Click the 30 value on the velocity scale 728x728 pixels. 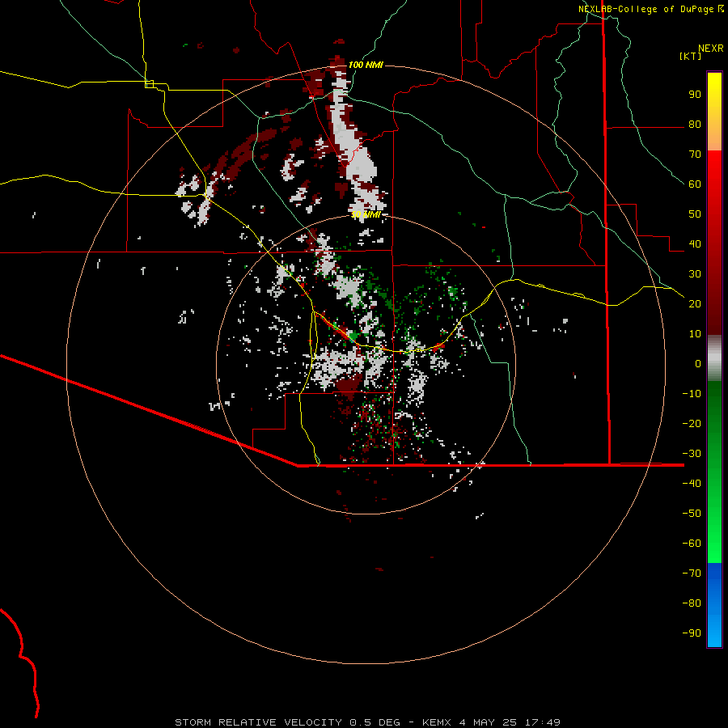point(695,274)
